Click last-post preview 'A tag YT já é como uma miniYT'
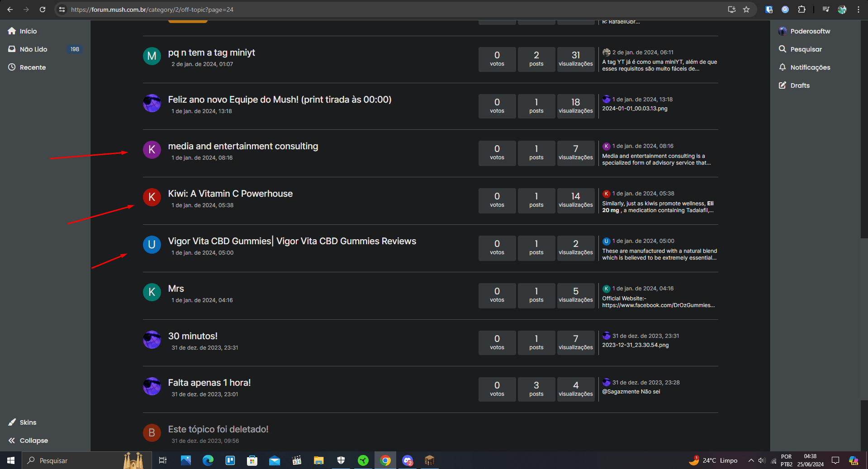This screenshot has width=868, height=469. click(659, 66)
